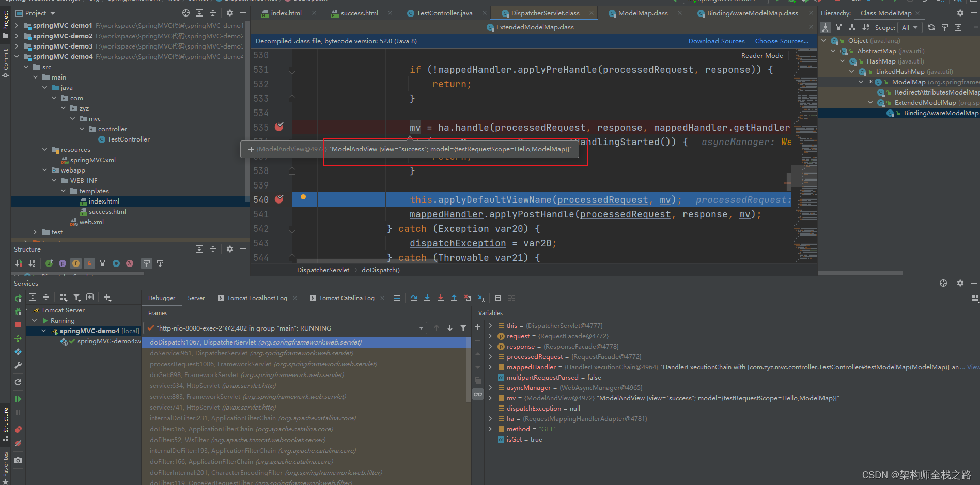Add service with plus icon in Services toolbar
The image size is (980, 485).
(107, 297)
